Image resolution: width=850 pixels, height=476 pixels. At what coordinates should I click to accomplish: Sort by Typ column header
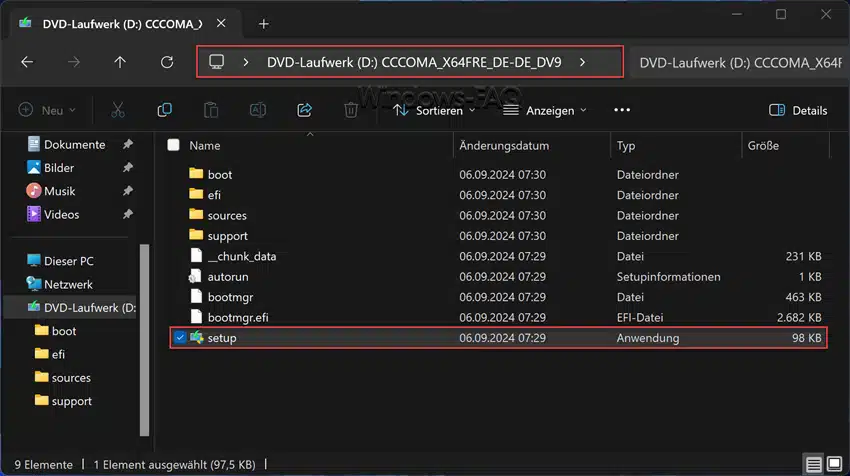click(x=626, y=145)
